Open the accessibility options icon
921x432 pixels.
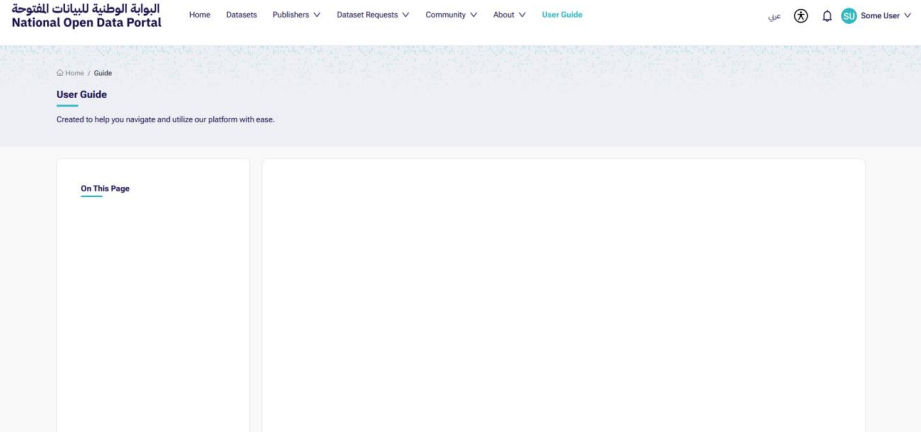801,15
